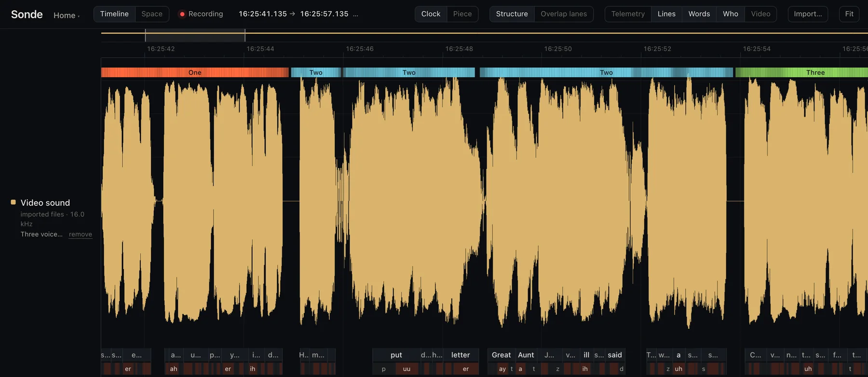Select the short first 'Two' segment

[x=316, y=72]
